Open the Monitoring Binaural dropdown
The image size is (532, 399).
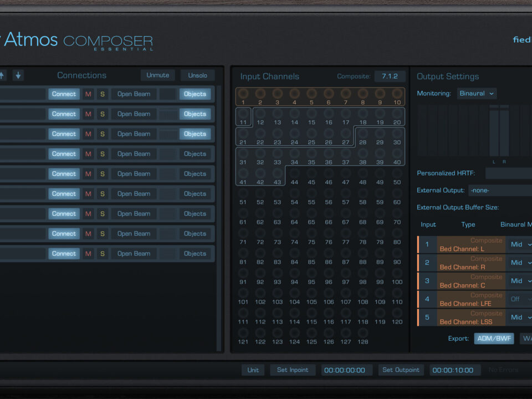(477, 94)
